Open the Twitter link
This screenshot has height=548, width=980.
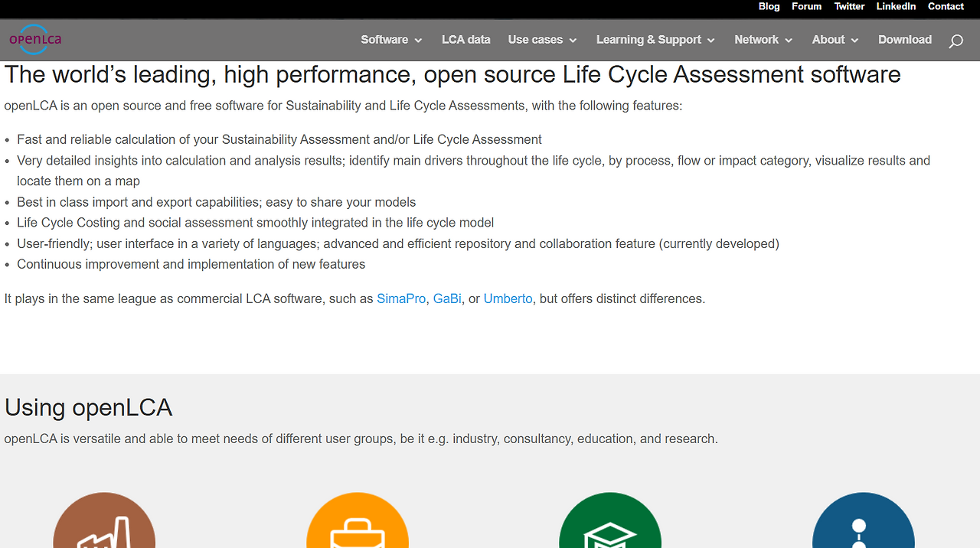[849, 6]
